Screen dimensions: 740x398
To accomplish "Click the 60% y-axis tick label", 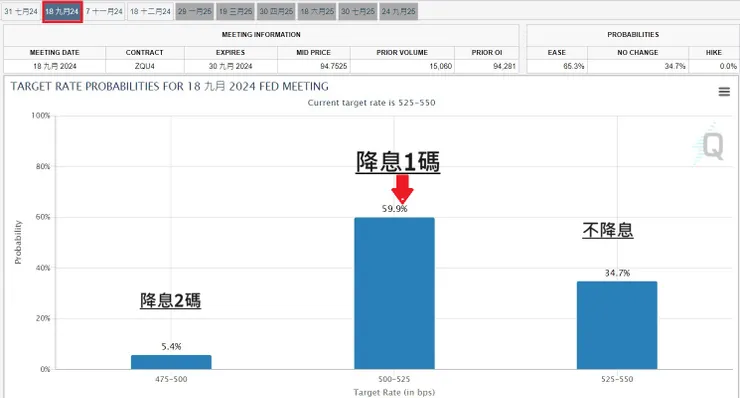I will (43, 217).
